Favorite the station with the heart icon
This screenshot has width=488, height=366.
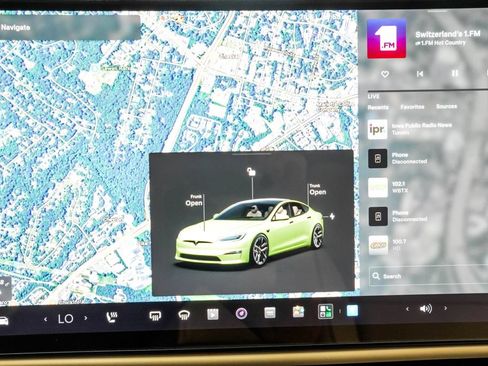pos(385,74)
